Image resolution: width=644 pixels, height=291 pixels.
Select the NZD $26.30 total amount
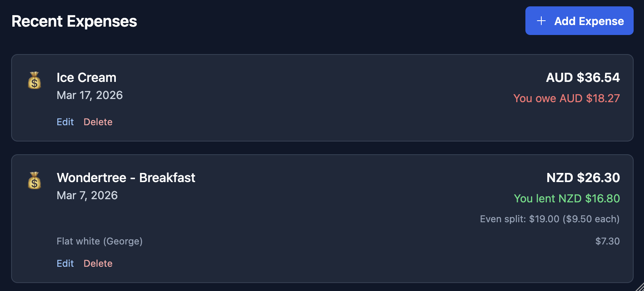coord(583,178)
